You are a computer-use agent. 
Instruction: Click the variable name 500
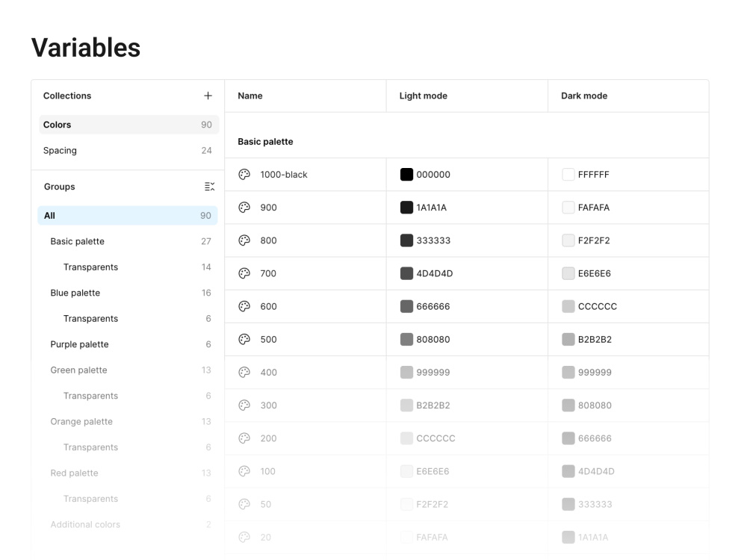pyautogui.click(x=268, y=339)
